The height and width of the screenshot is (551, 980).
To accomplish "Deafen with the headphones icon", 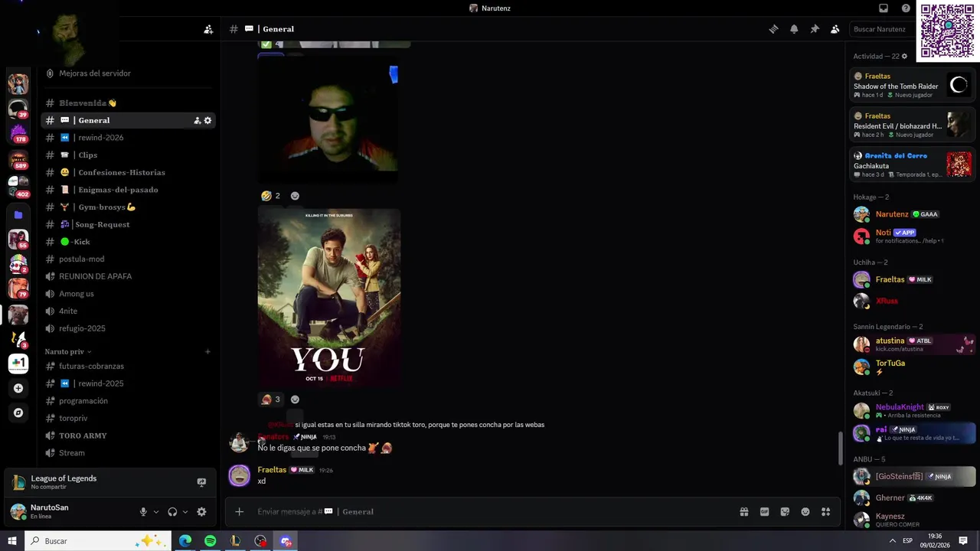I will 172,512.
